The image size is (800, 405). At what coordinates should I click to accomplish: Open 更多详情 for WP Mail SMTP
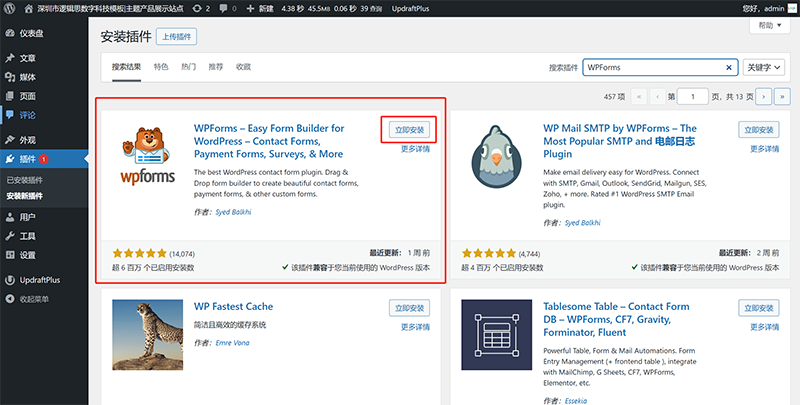point(765,149)
